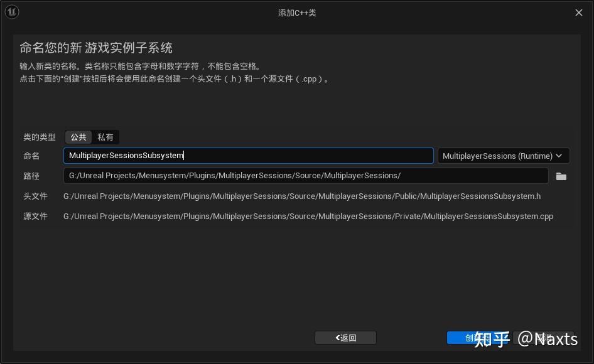The image size is (594, 364).
Task: Click the plugin path input field
Action: 306,176
